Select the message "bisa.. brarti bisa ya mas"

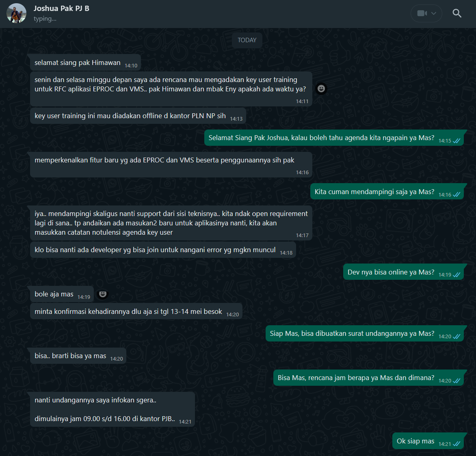[70, 356]
